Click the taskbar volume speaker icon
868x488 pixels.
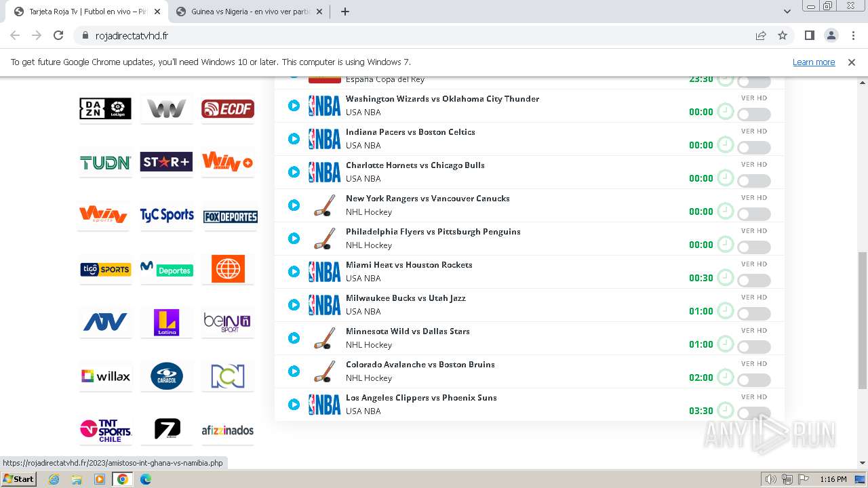pos(771,479)
